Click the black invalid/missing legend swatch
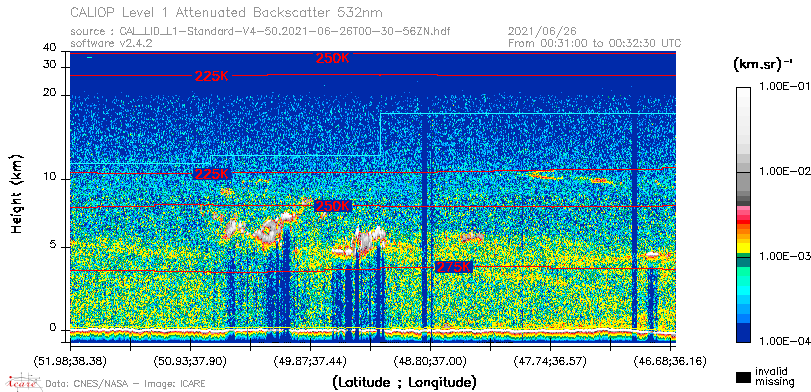Screen dimensions: 811x392 coord(743,377)
